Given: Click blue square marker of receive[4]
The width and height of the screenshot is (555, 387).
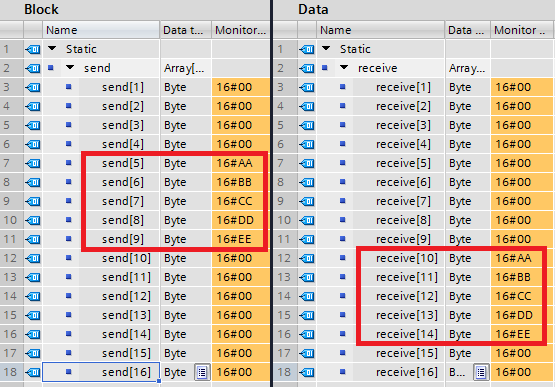Looking at the screenshot, I should pyautogui.click(x=342, y=144).
